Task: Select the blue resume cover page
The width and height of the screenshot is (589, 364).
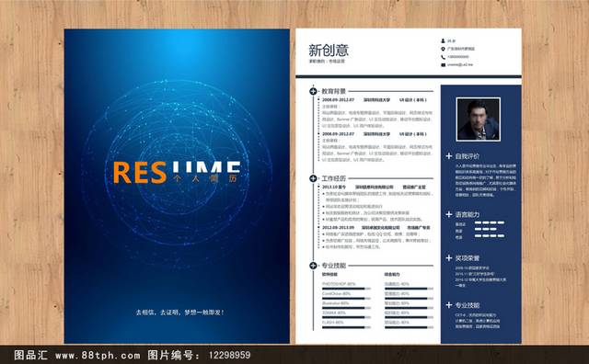Action: (177, 186)
